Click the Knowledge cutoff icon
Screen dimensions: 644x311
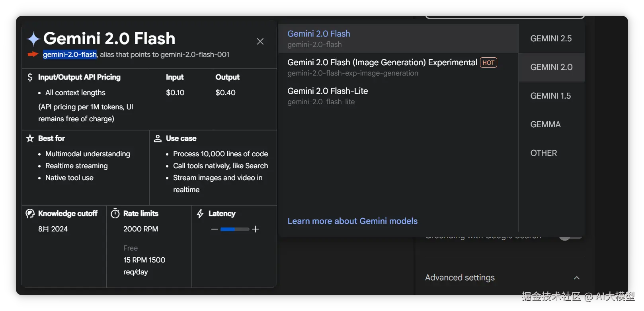[30, 214]
